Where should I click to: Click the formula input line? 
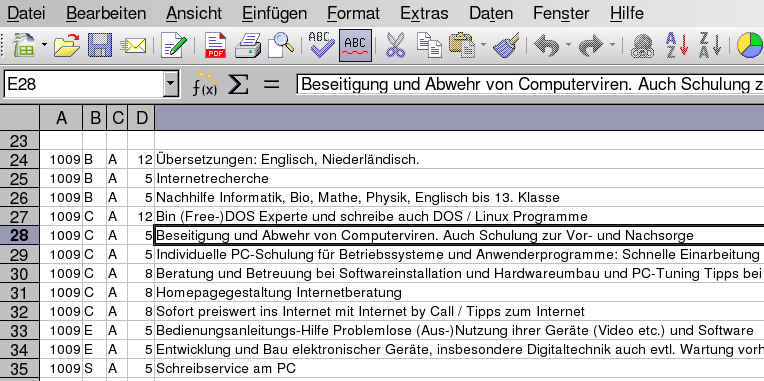(530, 85)
